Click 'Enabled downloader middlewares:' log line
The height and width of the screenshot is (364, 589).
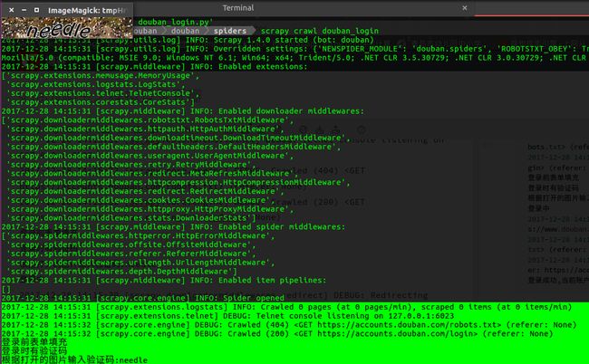pos(182,111)
